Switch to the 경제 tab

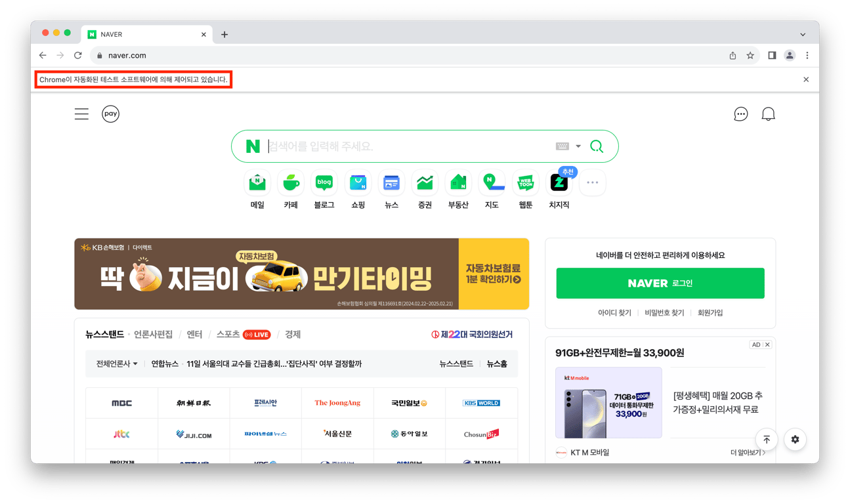(293, 335)
